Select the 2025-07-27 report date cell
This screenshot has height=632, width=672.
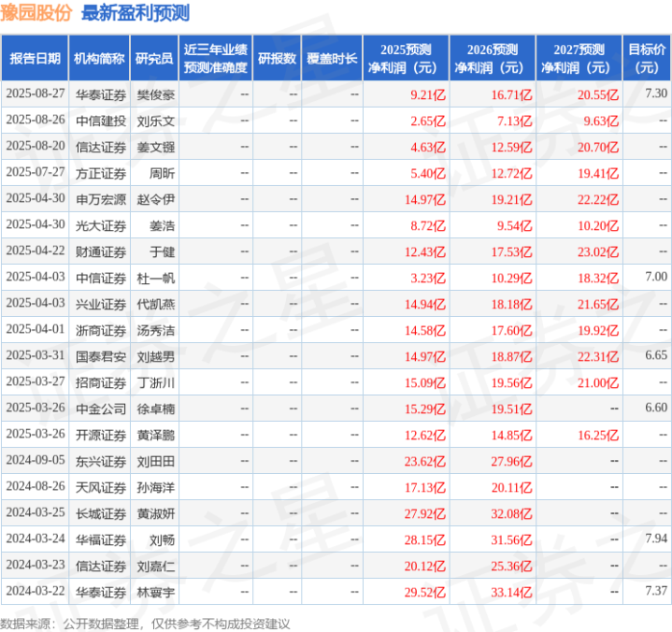point(35,173)
